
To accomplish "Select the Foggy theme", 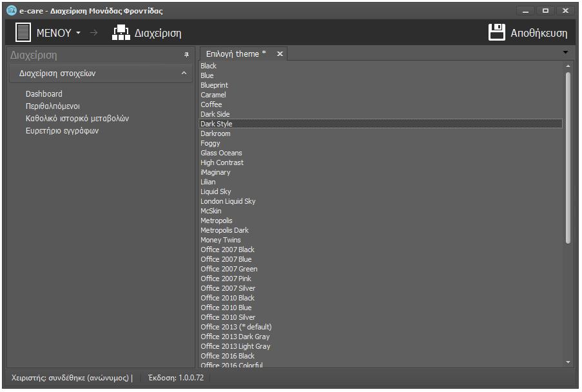I will point(381,143).
